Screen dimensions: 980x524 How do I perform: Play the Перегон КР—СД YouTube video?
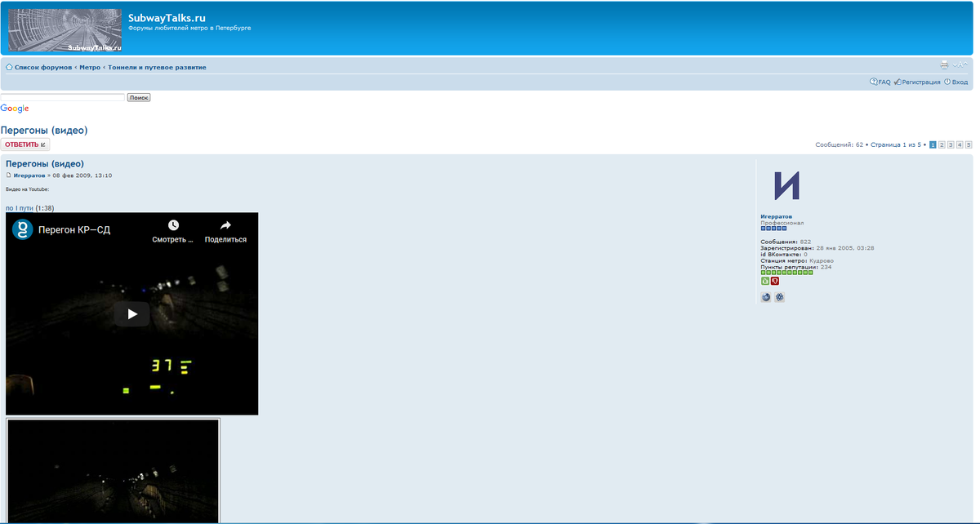[131, 313]
